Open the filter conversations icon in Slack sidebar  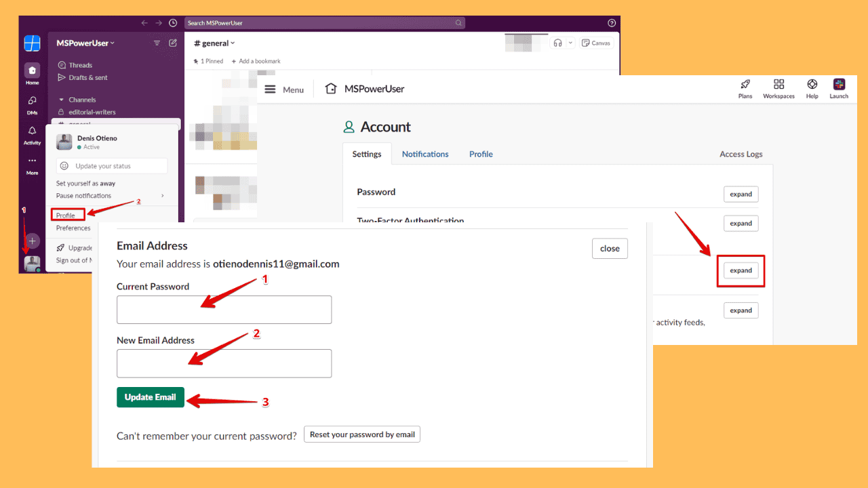coord(157,43)
